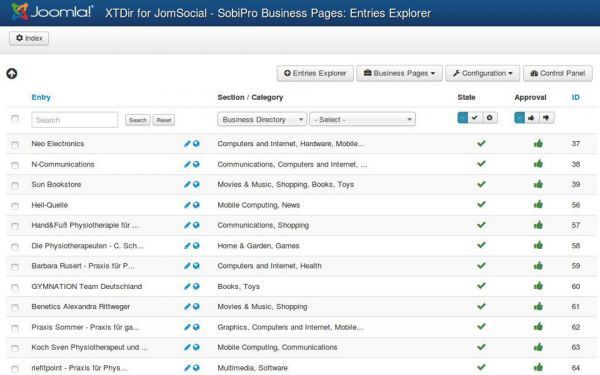This screenshot has width=600, height=375.
Task: Click the globe icon for Sun Bookstore
Action: pyautogui.click(x=196, y=184)
